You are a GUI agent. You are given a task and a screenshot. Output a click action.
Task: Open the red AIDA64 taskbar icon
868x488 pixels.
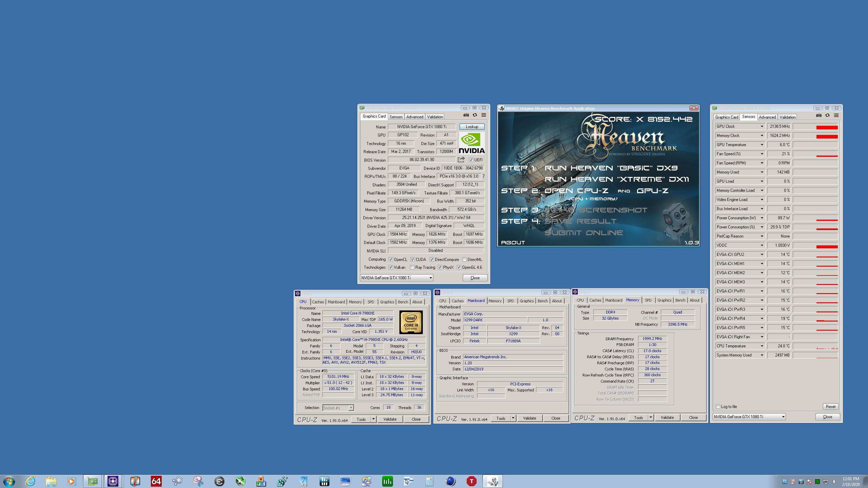pyautogui.click(x=156, y=481)
